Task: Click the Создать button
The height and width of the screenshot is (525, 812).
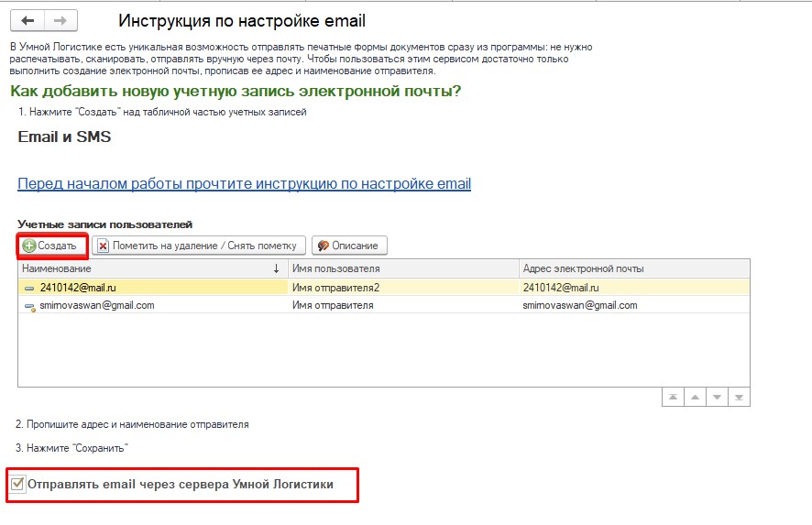Action: (52, 246)
